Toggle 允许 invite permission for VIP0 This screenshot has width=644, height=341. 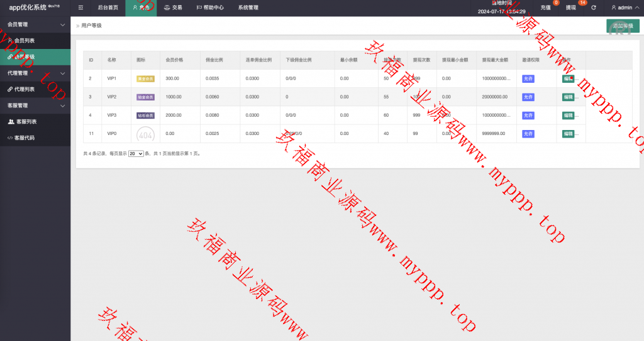click(x=528, y=134)
